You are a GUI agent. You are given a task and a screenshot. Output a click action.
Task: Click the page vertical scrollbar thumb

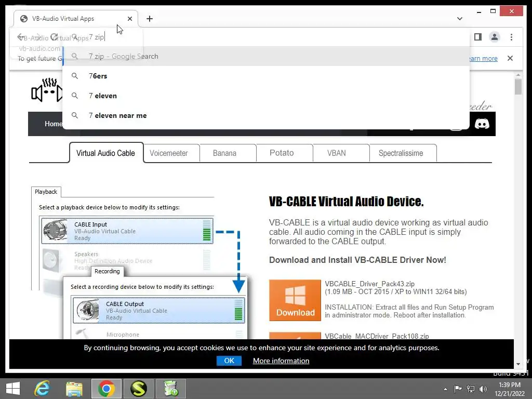[518, 87]
